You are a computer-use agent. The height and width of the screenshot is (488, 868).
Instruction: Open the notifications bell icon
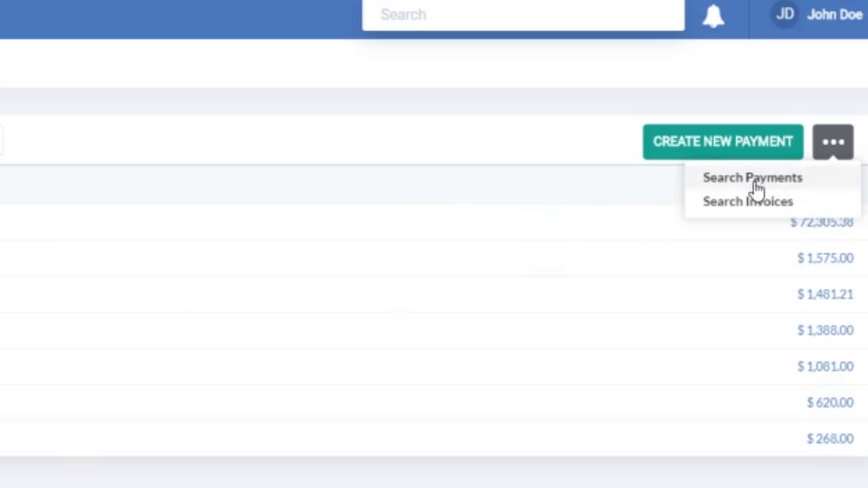click(713, 15)
